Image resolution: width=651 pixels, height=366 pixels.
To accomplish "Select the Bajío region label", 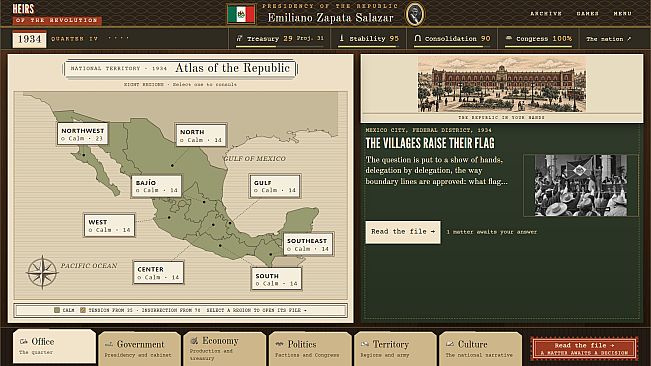I will point(157,186).
